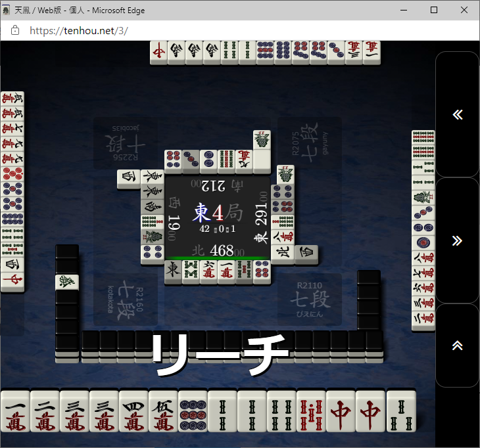Select the 4-sou bamboo tile in bottom hand
This screenshot has height=448, width=480.
[281, 411]
